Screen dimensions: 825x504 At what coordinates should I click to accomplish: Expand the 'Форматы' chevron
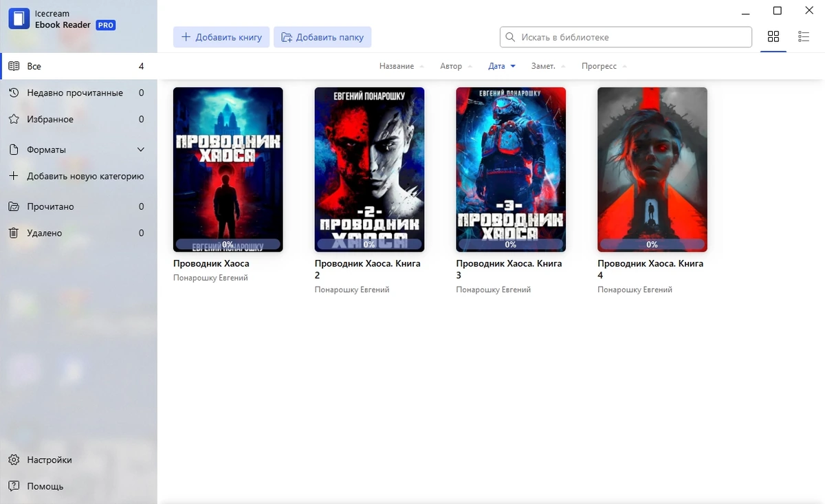point(141,150)
